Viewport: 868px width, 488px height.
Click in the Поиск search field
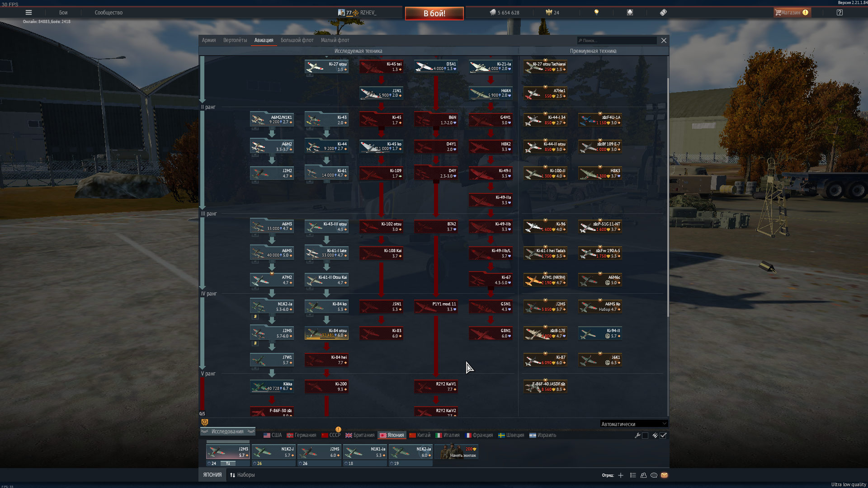pyautogui.click(x=617, y=41)
